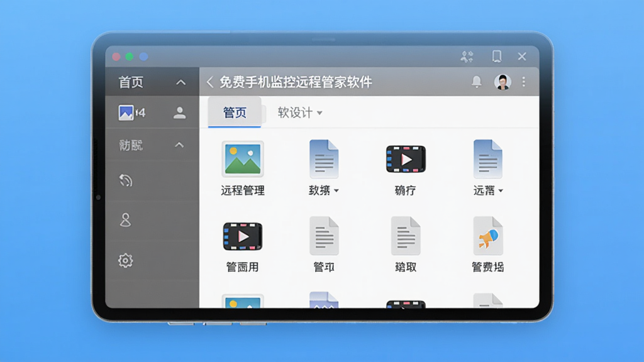Click the solid person icon in sidebar

[179, 113]
